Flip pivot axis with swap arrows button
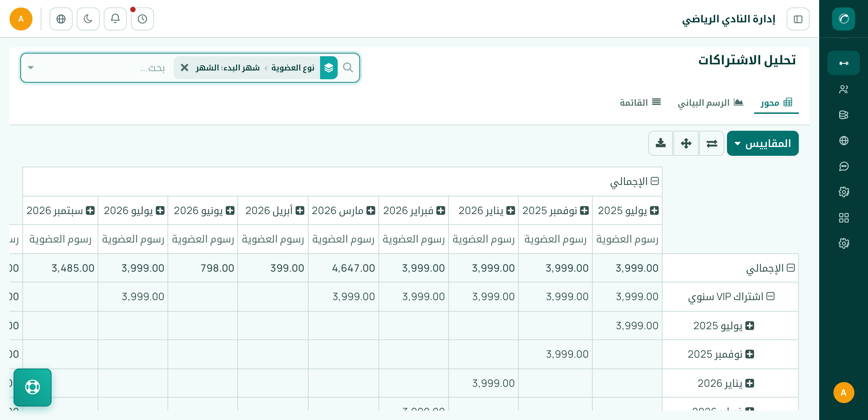 click(x=712, y=143)
